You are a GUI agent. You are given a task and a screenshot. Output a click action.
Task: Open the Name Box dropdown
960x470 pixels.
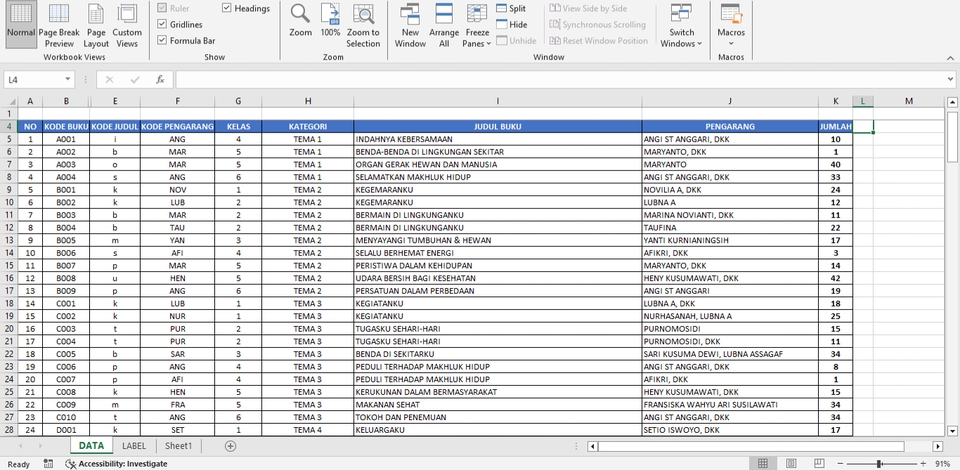pos(67,80)
